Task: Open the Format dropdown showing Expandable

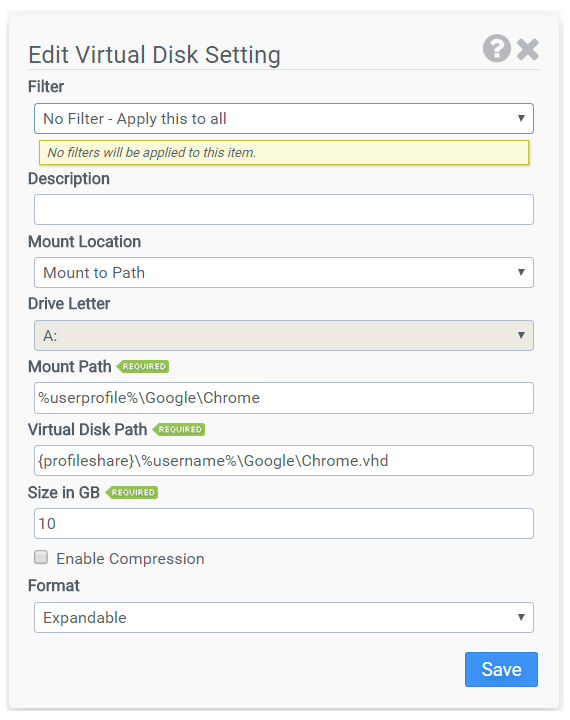Action: 284,618
